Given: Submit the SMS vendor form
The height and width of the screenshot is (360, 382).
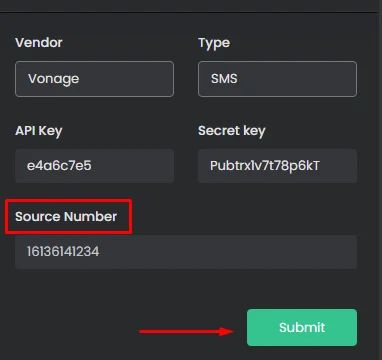Looking at the screenshot, I should (x=302, y=327).
